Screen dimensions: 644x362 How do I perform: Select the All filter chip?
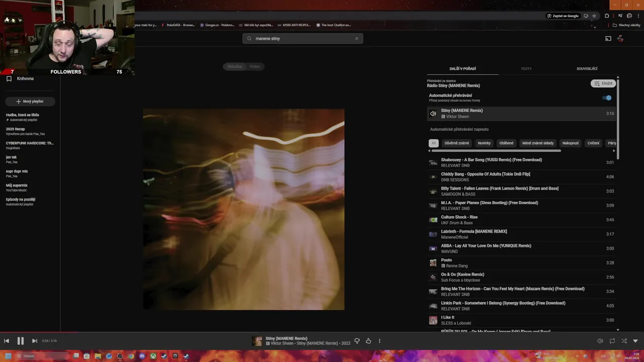coord(433,143)
